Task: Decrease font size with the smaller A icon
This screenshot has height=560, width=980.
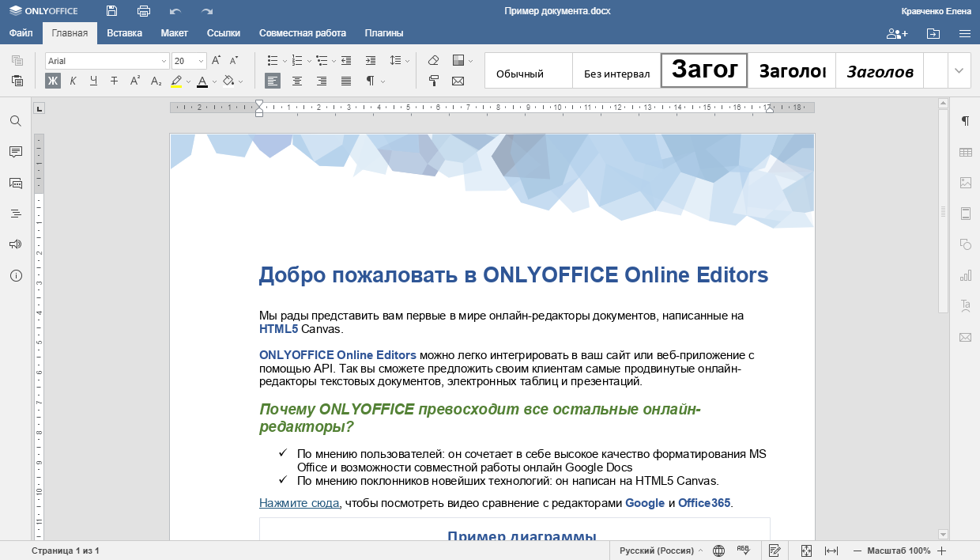Action: (234, 61)
